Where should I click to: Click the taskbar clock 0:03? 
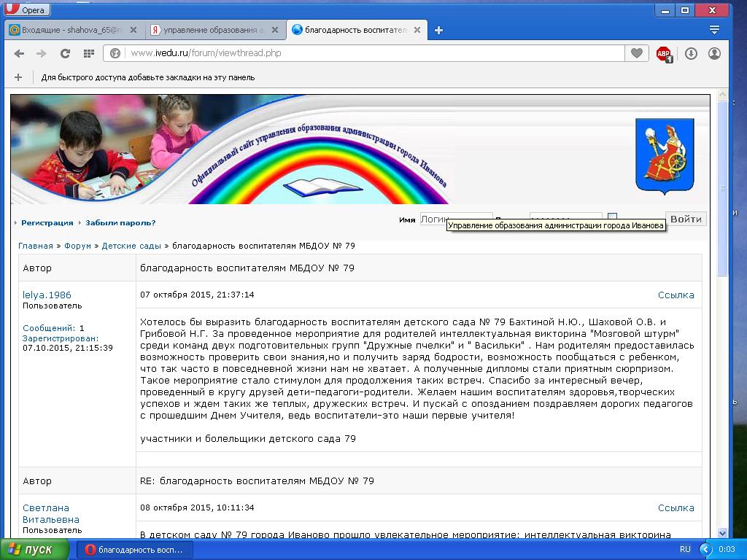click(727, 550)
